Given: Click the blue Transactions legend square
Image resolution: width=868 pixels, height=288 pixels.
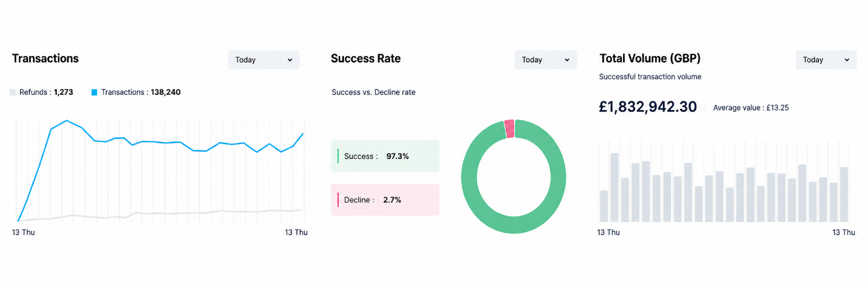Looking at the screenshot, I should (94, 92).
